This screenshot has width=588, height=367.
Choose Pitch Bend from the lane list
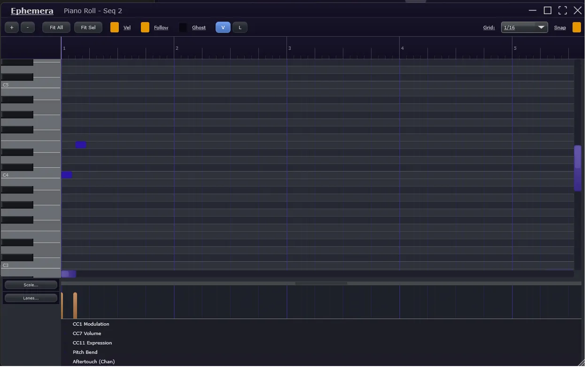point(85,352)
